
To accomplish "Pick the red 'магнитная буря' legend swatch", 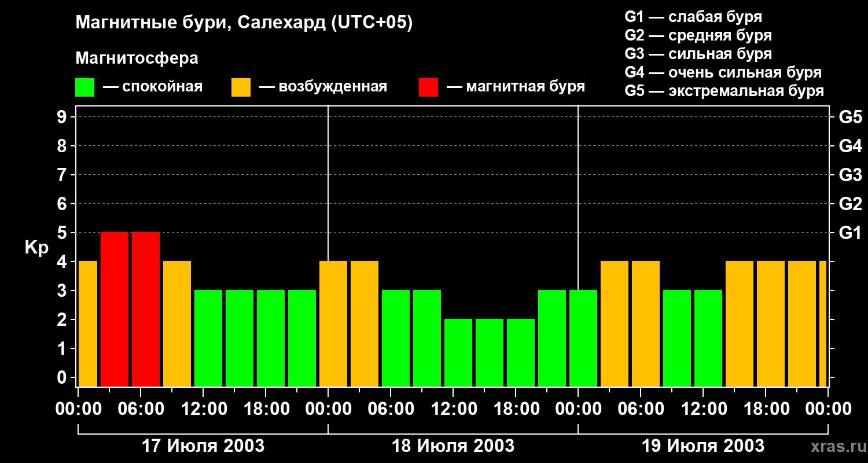I will (x=428, y=87).
